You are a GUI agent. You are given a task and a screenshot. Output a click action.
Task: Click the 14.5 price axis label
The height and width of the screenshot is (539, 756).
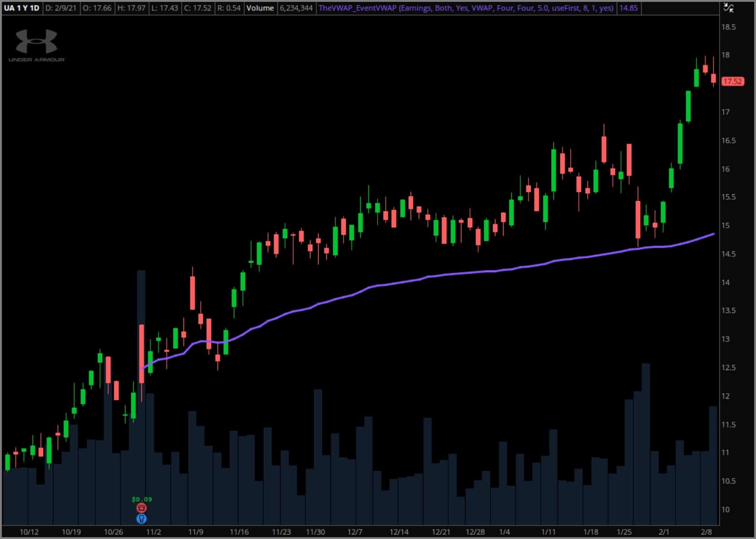(728, 254)
